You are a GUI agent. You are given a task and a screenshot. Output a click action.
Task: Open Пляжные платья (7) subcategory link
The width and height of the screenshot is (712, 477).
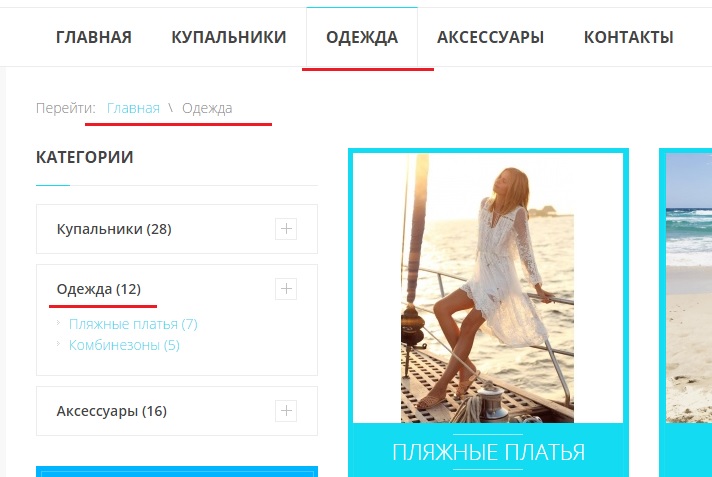click(133, 324)
